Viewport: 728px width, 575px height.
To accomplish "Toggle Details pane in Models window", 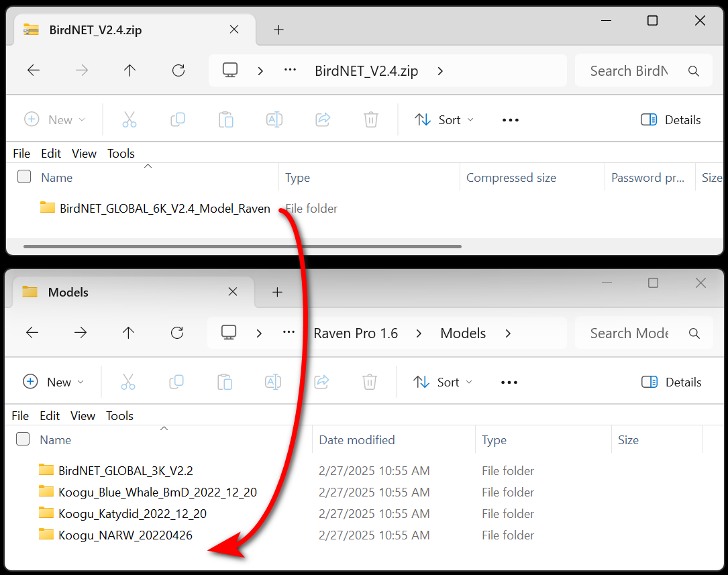I will 671,382.
